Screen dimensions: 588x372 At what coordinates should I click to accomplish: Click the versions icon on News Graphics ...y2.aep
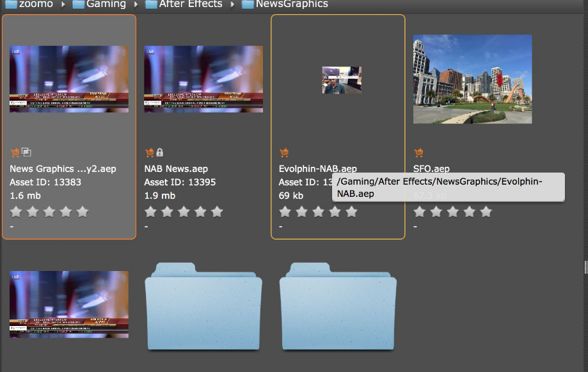26,152
